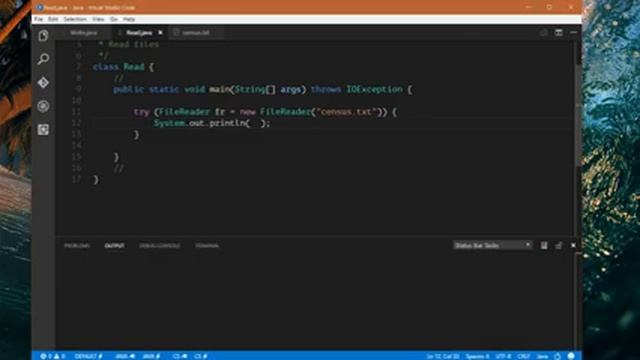Close the bottom panel
640x360 pixels.
click(573, 245)
